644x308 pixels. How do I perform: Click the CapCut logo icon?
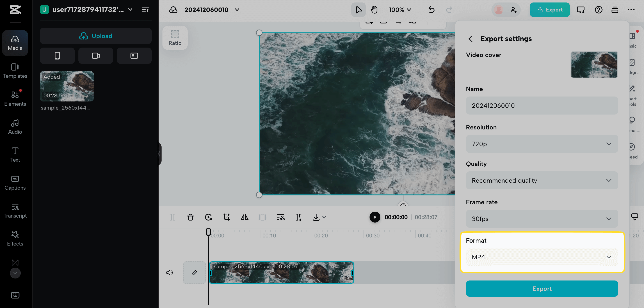pyautogui.click(x=15, y=10)
